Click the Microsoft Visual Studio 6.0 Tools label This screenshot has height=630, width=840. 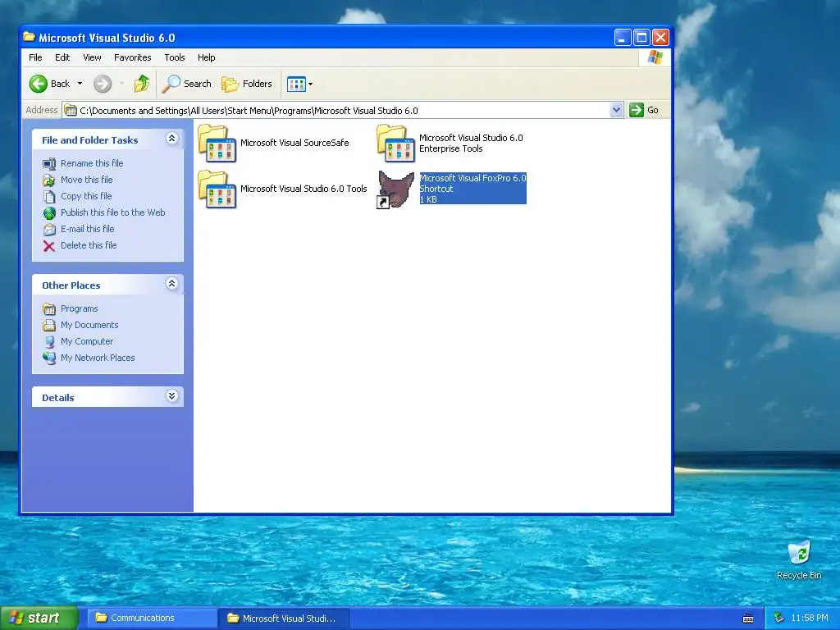click(304, 189)
